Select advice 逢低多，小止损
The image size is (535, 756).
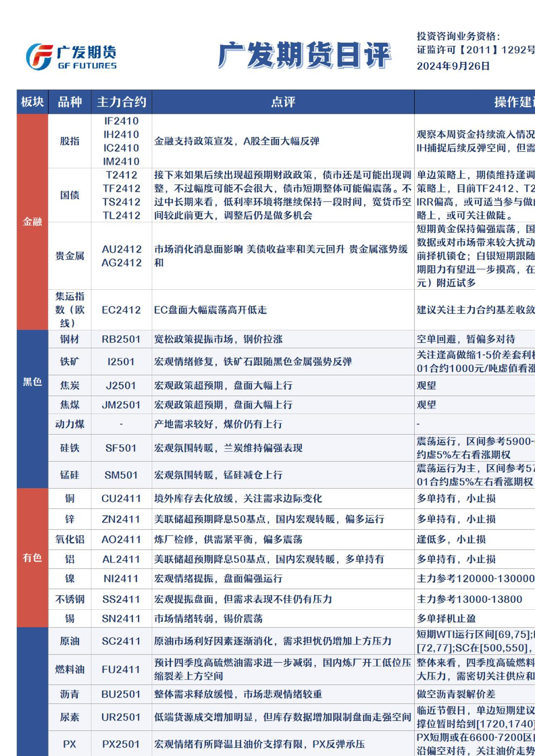tap(451, 540)
